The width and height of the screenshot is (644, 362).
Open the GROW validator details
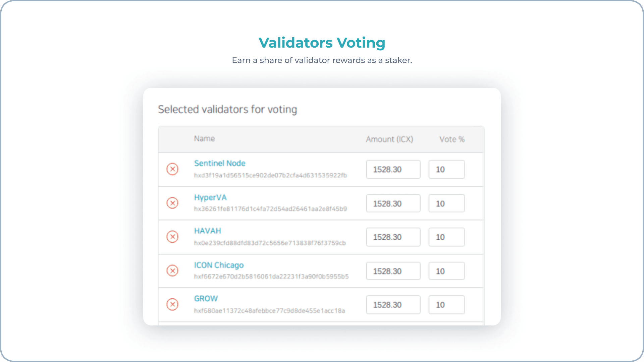[x=206, y=298]
